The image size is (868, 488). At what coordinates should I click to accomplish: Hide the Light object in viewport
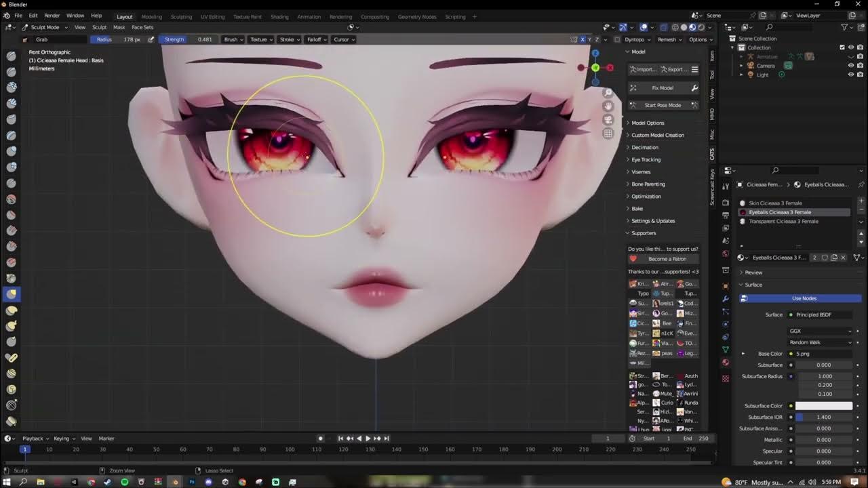(x=851, y=75)
